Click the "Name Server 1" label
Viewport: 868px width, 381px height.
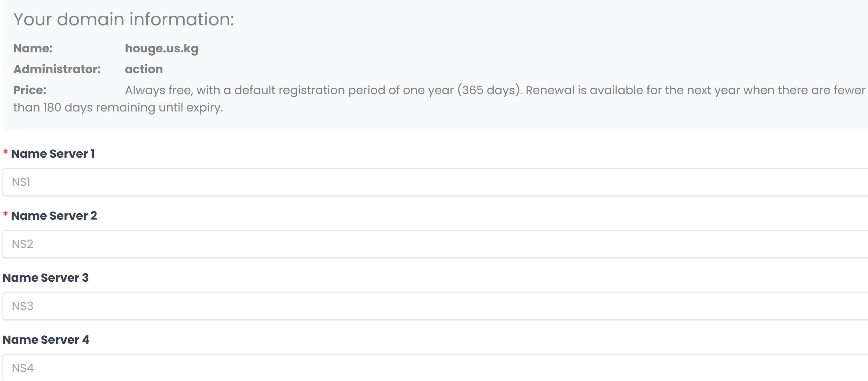click(53, 154)
